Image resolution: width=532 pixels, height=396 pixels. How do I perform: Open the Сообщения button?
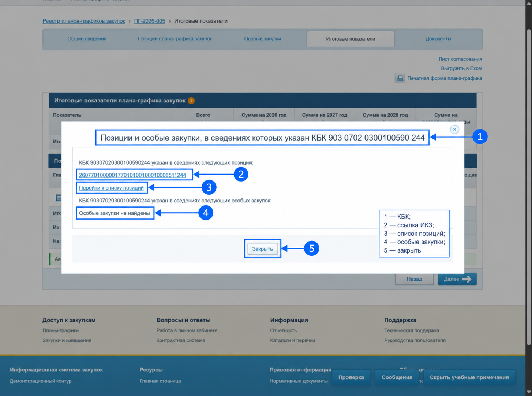click(397, 377)
